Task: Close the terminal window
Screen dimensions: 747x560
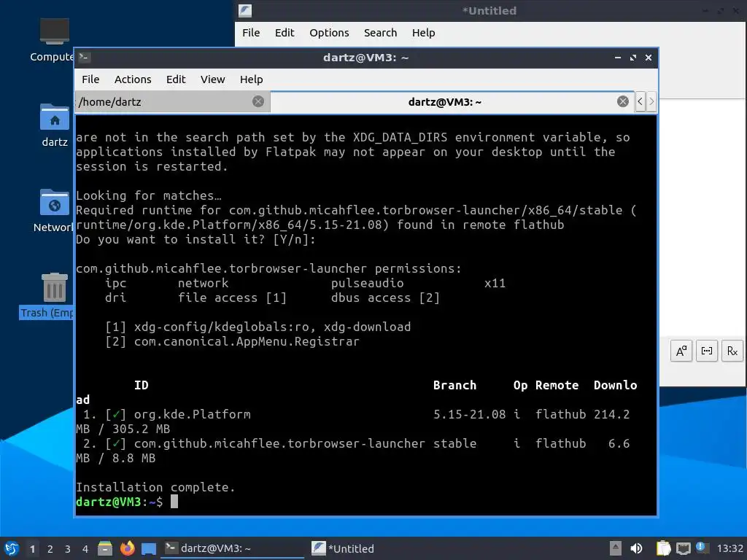Action: (x=649, y=58)
